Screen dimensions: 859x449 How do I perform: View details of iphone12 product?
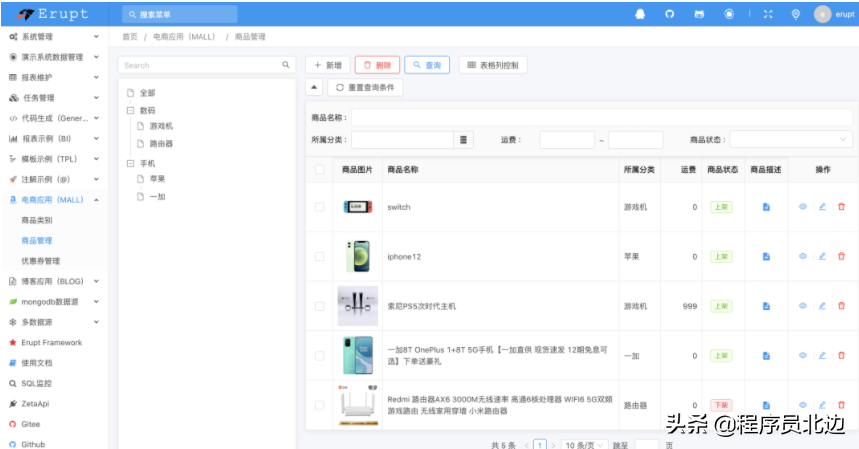(x=803, y=256)
